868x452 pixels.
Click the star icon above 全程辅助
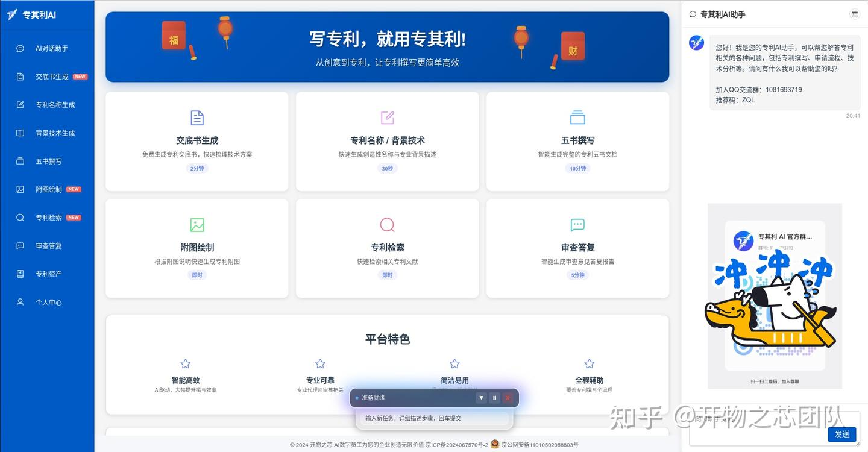tap(589, 364)
